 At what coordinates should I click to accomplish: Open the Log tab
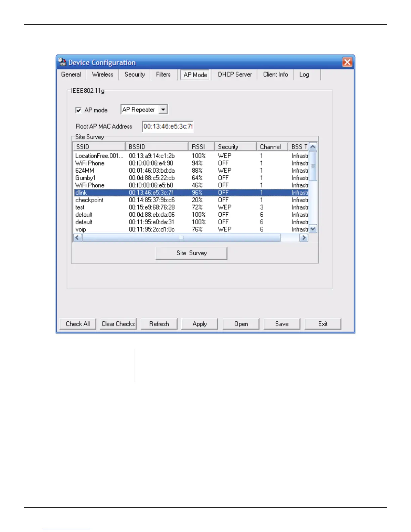(304, 75)
